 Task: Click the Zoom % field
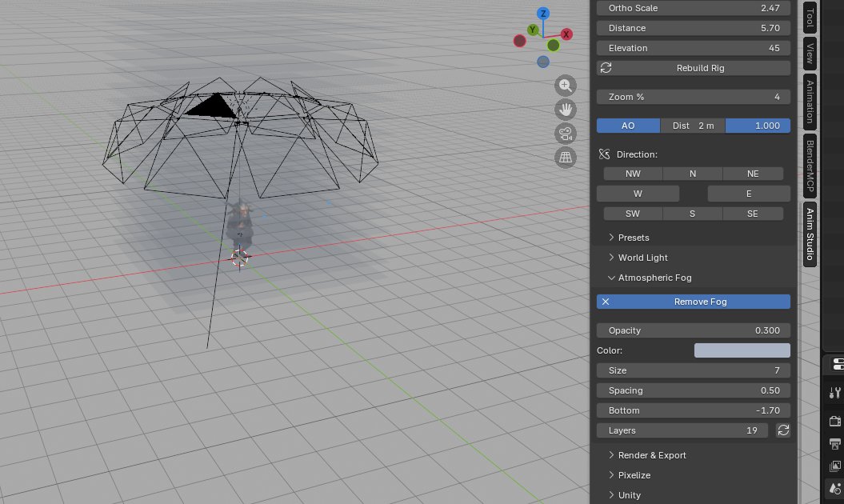click(x=694, y=97)
